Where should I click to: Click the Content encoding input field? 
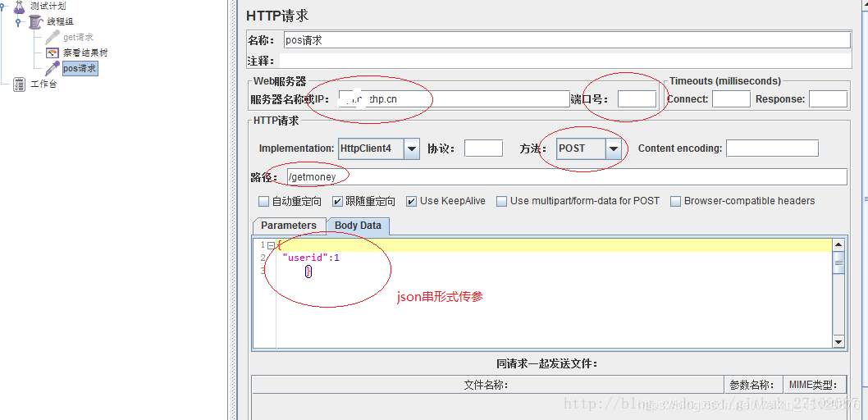point(772,148)
